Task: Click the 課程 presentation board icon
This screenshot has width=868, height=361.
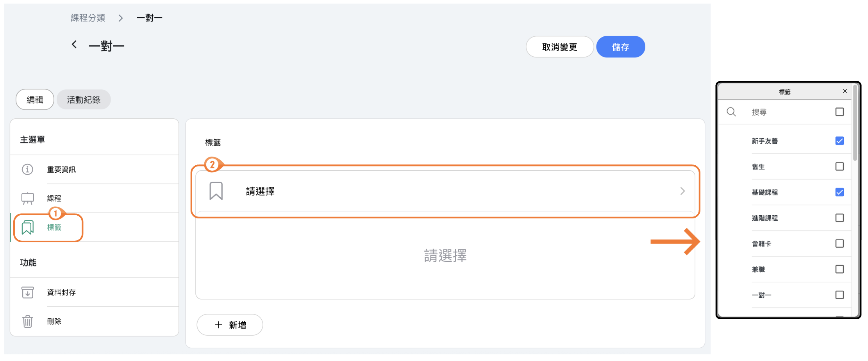Action: [x=28, y=198]
